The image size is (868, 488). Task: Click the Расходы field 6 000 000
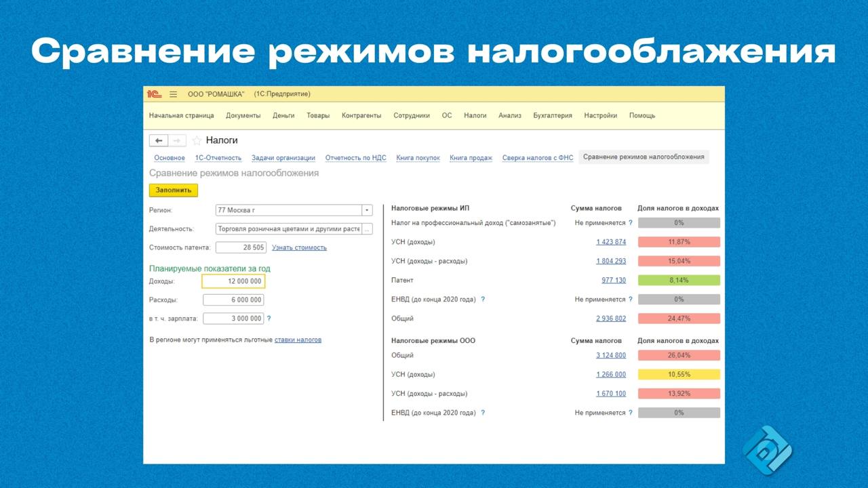[x=233, y=300]
